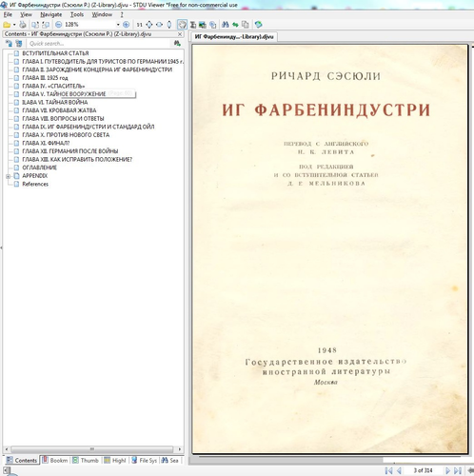
Task: Print the document using the printer icon
Action: [23, 25]
